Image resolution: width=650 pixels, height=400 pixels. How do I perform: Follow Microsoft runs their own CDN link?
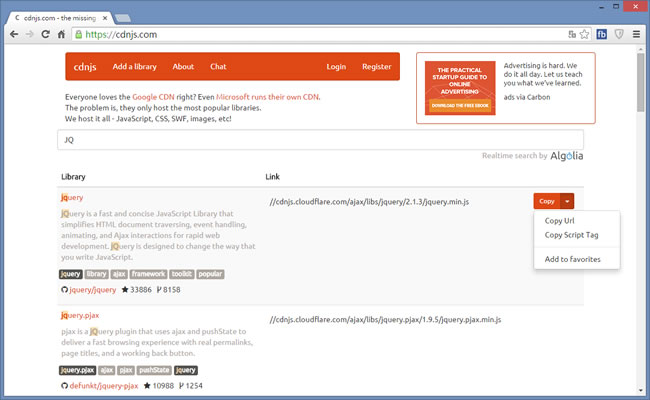pos(268,97)
